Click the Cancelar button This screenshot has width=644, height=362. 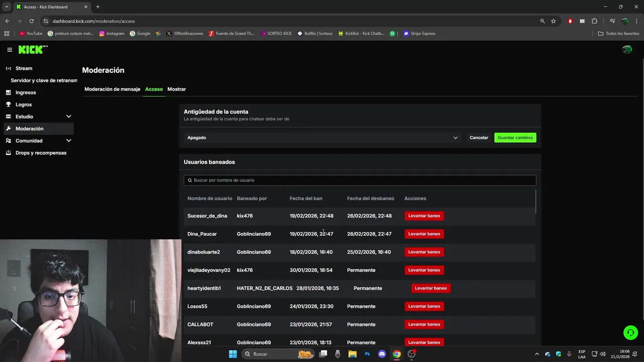point(479,138)
